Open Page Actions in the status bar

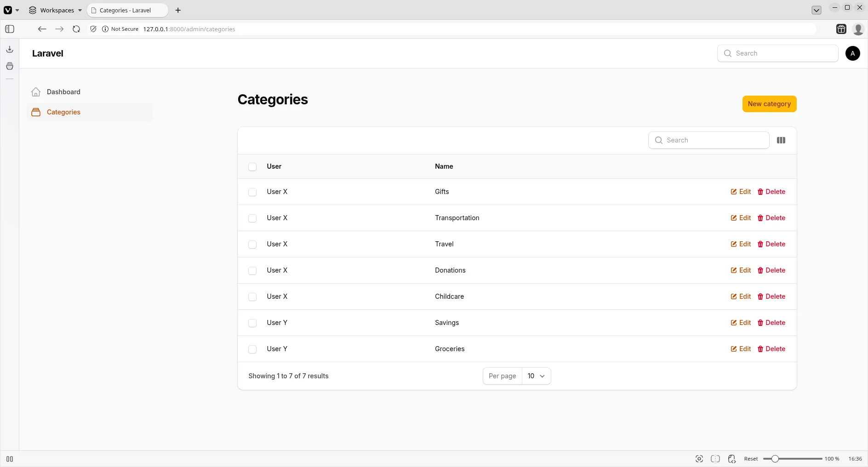coord(732,459)
